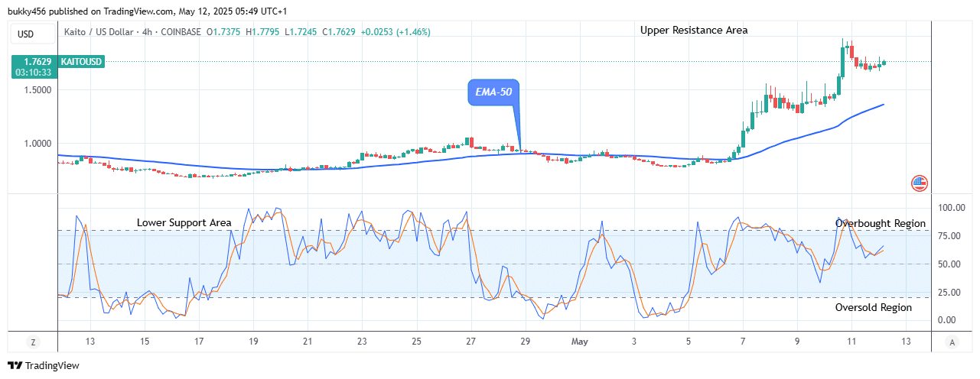Viewport: 980px width, 379px height.
Task: Click date 23 on the time axis
Action: coord(362,342)
